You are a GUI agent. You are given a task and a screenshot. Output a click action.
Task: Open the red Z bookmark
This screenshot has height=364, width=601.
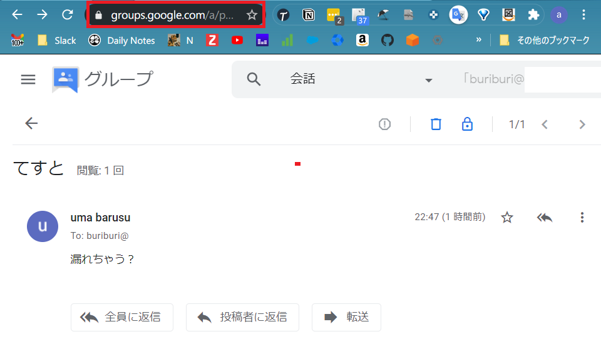(212, 40)
